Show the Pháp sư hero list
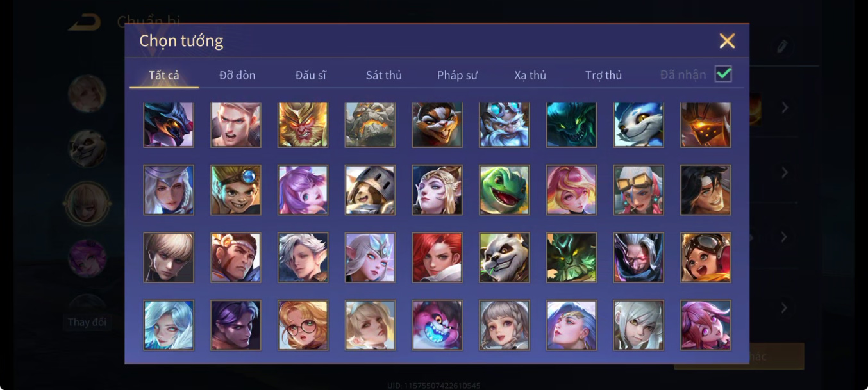 (x=457, y=75)
